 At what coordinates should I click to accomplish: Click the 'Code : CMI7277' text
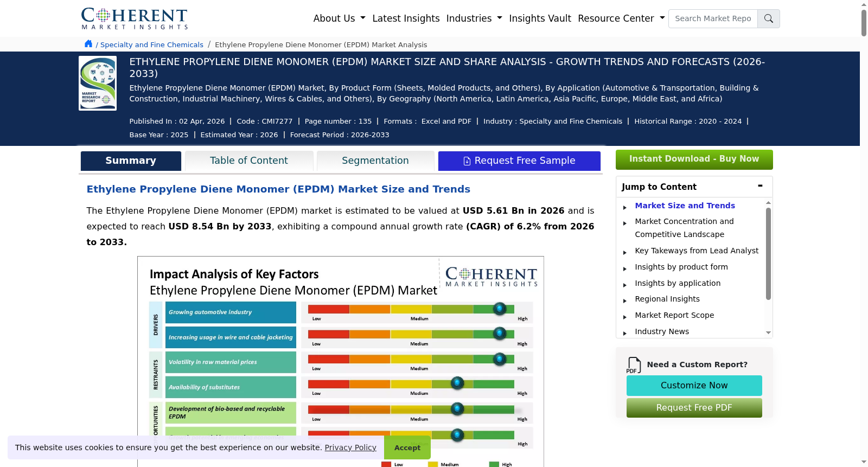[x=265, y=121]
